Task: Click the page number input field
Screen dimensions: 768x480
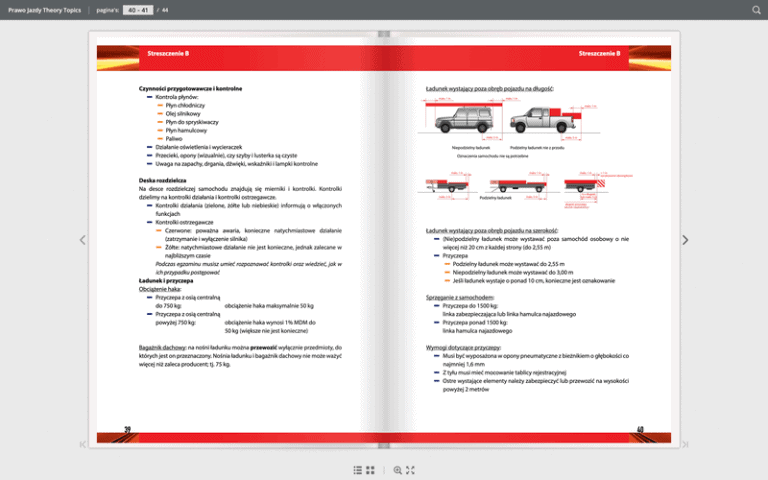Action: (131, 10)
